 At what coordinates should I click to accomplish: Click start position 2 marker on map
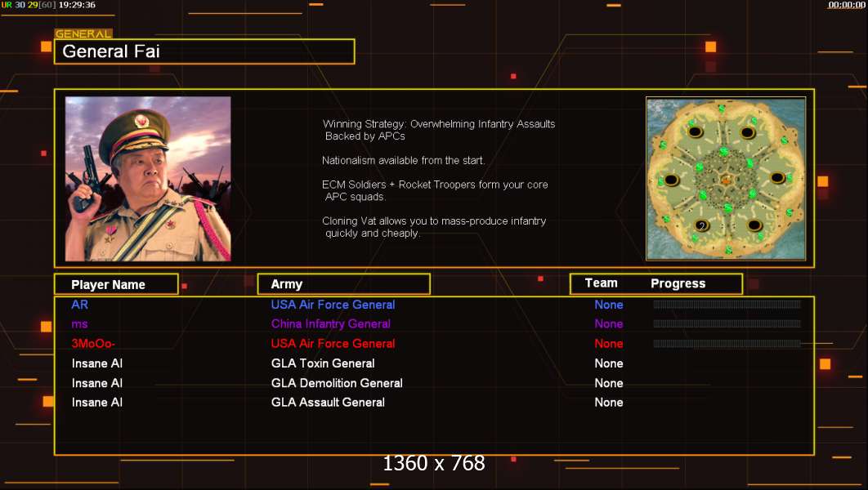[x=702, y=225]
